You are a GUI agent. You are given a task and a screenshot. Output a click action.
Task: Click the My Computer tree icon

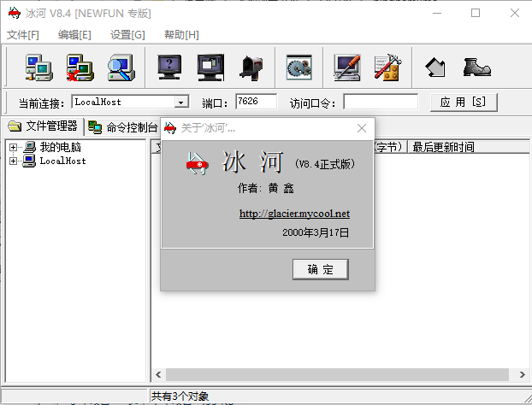pyautogui.click(x=30, y=147)
